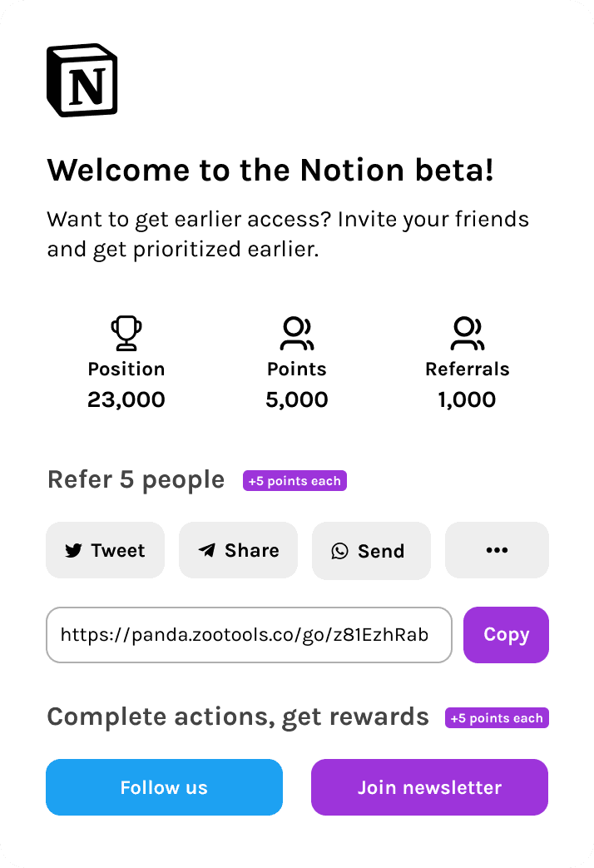
Task: Click the paper plane icon on Share button
Action: (206, 550)
